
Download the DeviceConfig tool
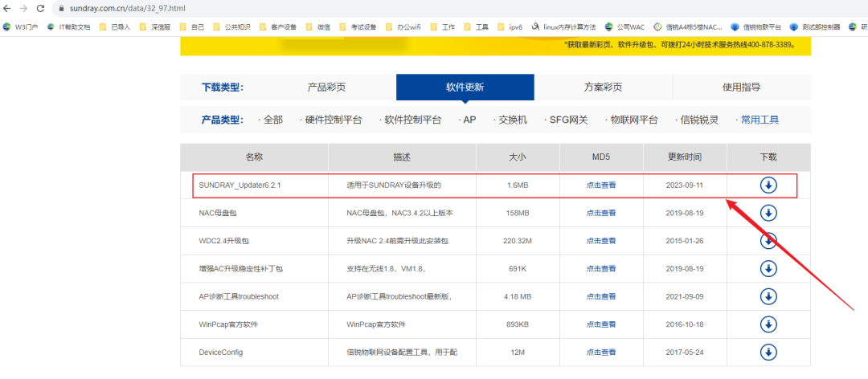click(x=768, y=352)
